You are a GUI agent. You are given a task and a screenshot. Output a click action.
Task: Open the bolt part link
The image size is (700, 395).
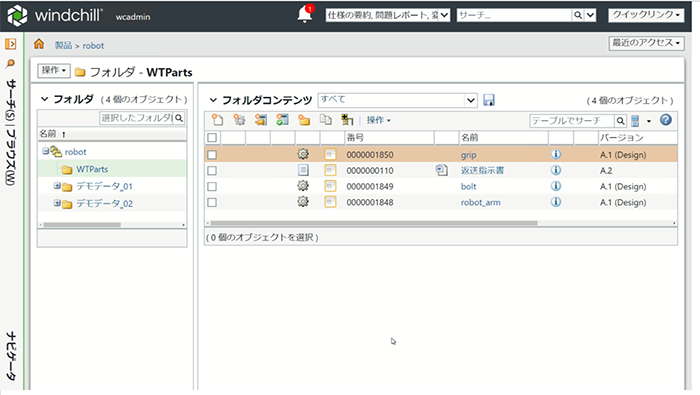tap(468, 187)
